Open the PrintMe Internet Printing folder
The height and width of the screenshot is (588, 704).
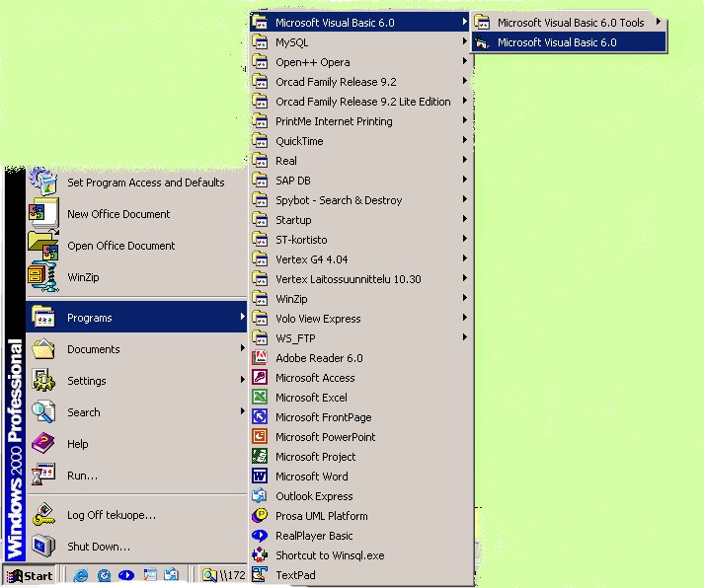click(361, 121)
